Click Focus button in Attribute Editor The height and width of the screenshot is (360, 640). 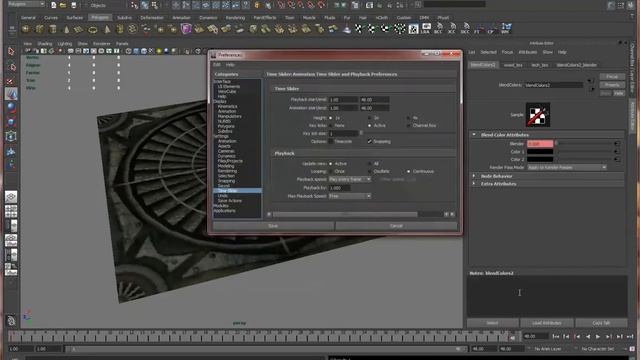[x=612, y=77]
